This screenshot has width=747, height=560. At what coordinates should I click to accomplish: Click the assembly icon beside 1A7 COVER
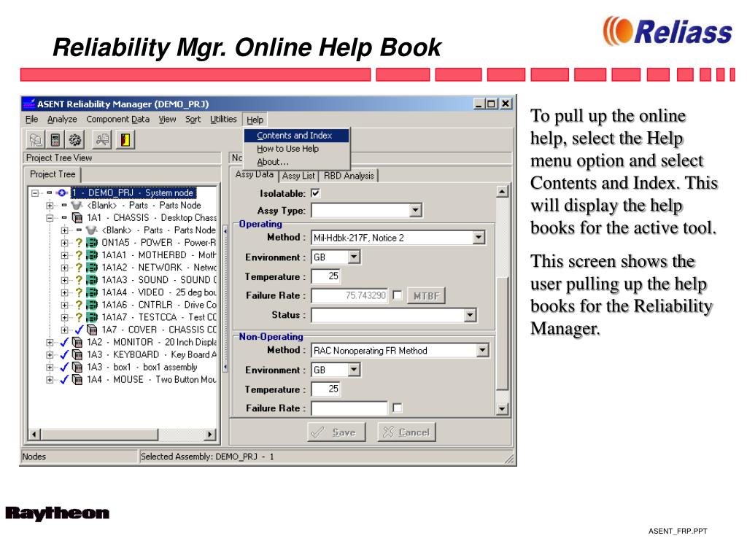coord(93,330)
